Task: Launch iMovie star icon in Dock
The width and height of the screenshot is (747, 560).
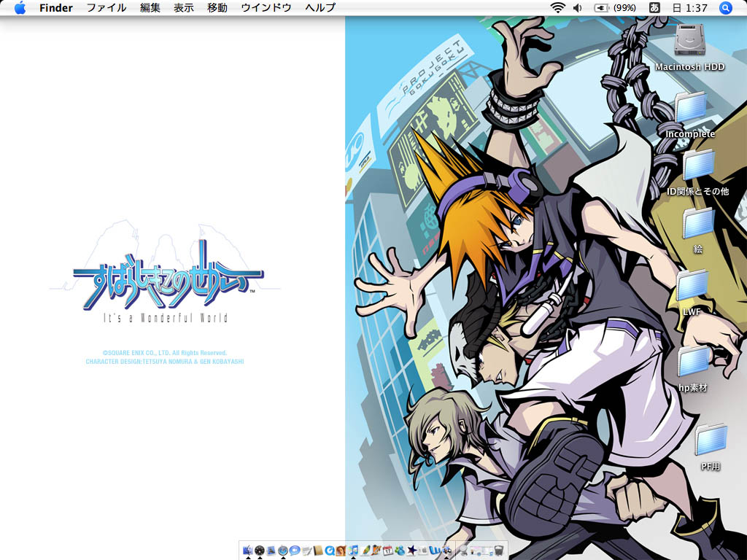Action: click(411, 551)
